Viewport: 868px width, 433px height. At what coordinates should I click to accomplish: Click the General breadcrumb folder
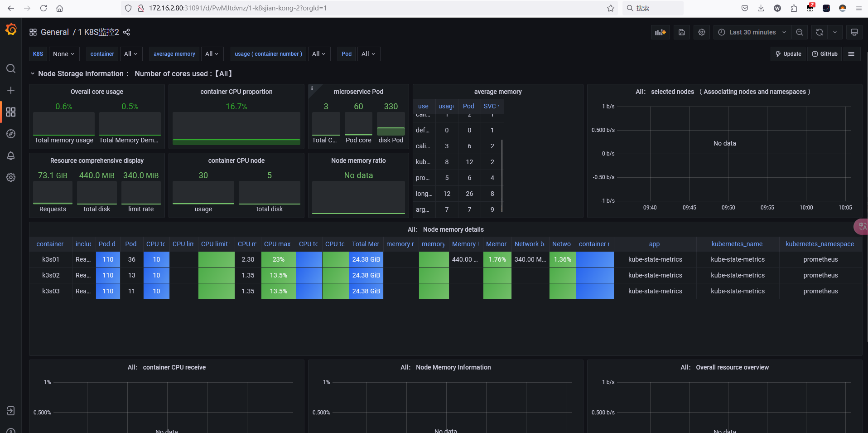click(54, 32)
